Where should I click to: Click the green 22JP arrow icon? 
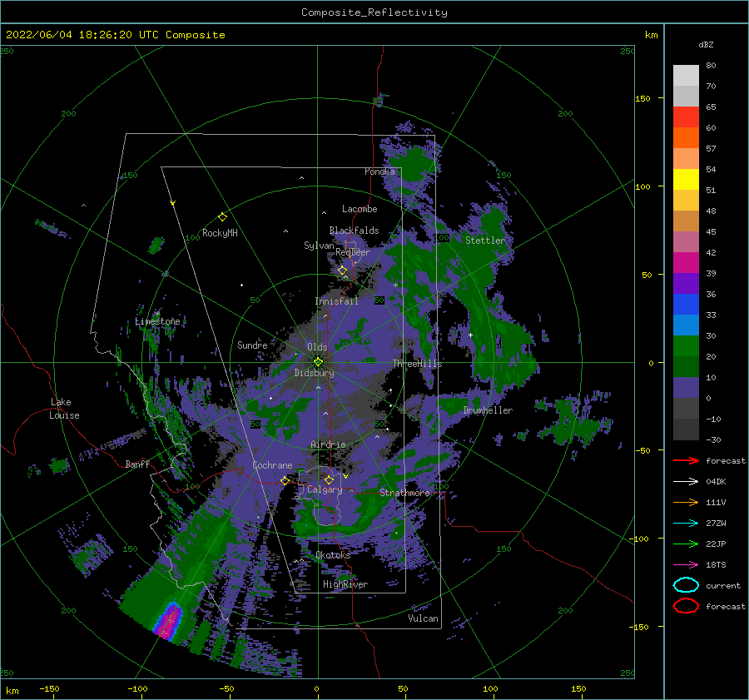(x=686, y=544)
